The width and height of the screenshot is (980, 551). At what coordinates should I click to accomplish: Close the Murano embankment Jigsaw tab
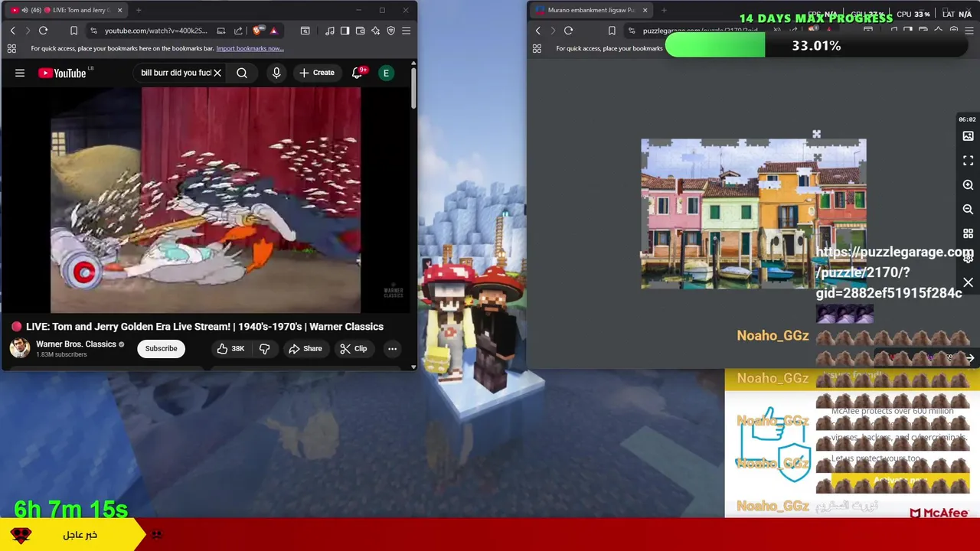645,10
